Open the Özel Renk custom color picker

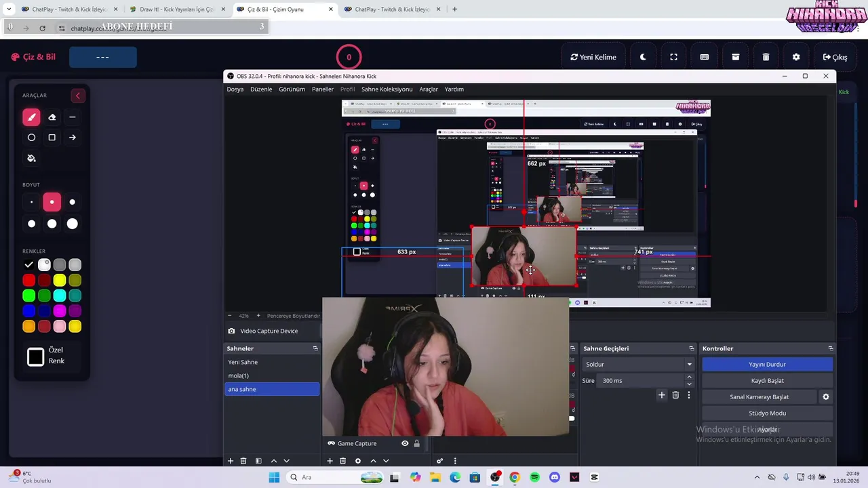[x=36, y=357]
